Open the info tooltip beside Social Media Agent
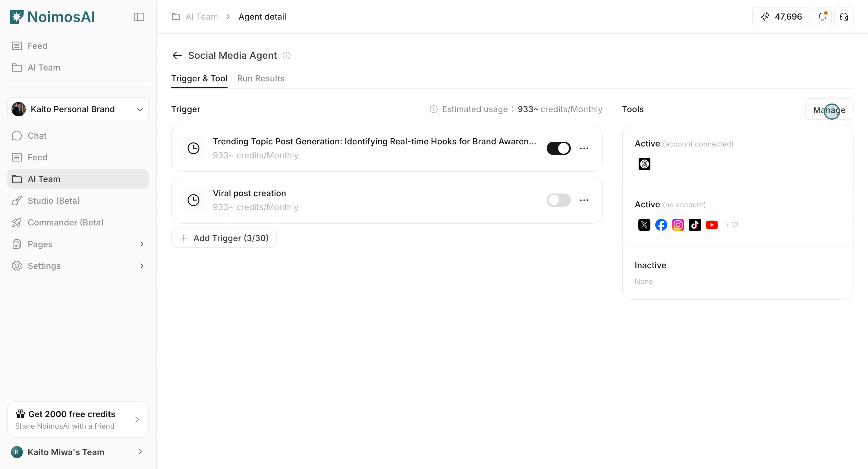868x469 pixels. coord(286,55)
